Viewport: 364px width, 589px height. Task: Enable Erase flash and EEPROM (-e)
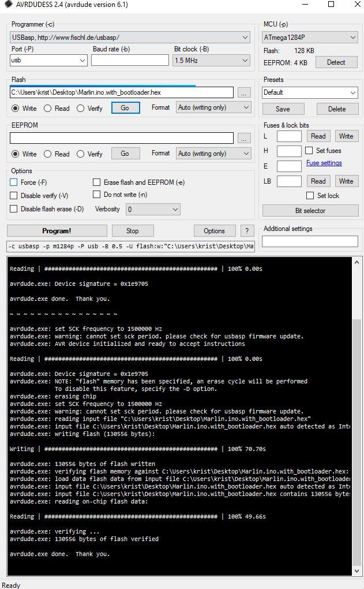97,182
